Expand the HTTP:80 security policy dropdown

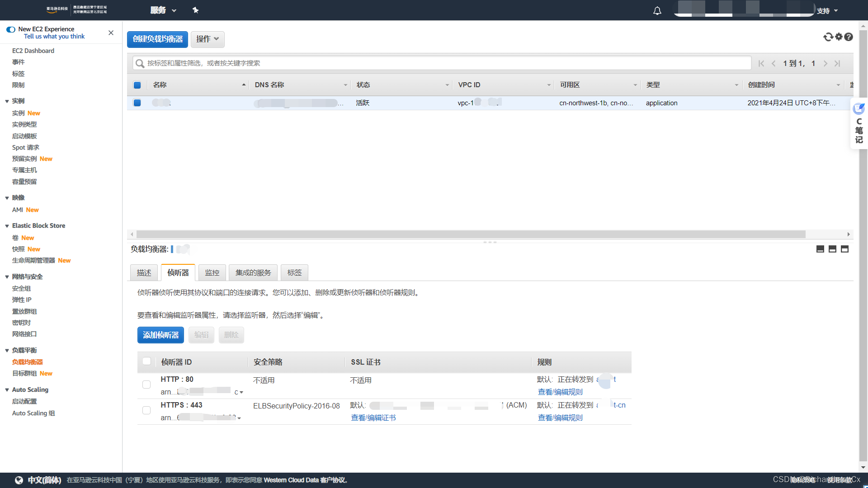(x=241, y=391)
